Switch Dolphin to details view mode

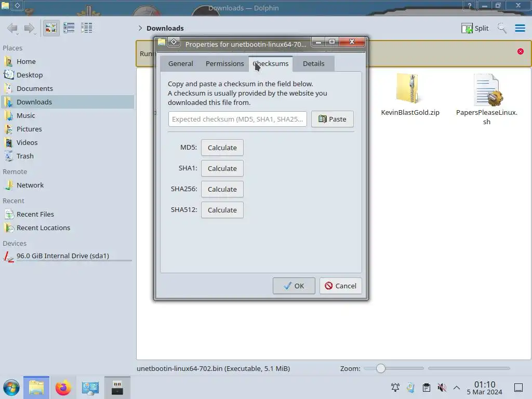(x=87, y=28)
